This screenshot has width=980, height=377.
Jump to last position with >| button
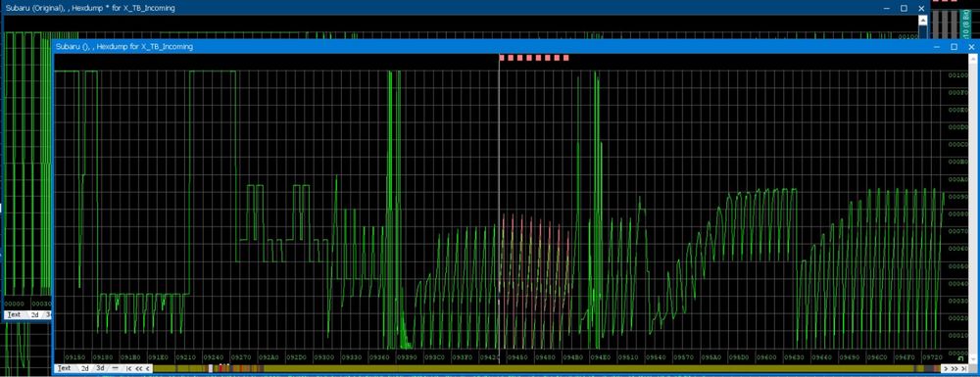[x=963, y=369]
